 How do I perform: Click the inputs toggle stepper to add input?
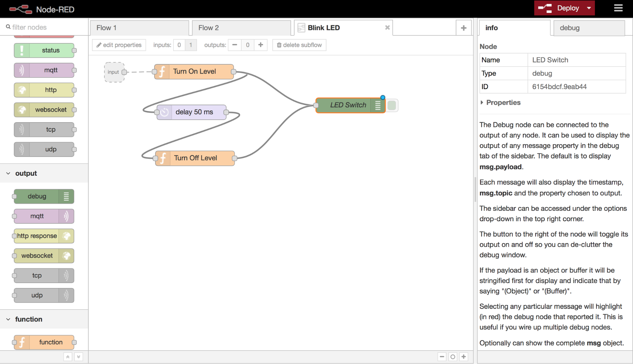[x=190, y=45]
